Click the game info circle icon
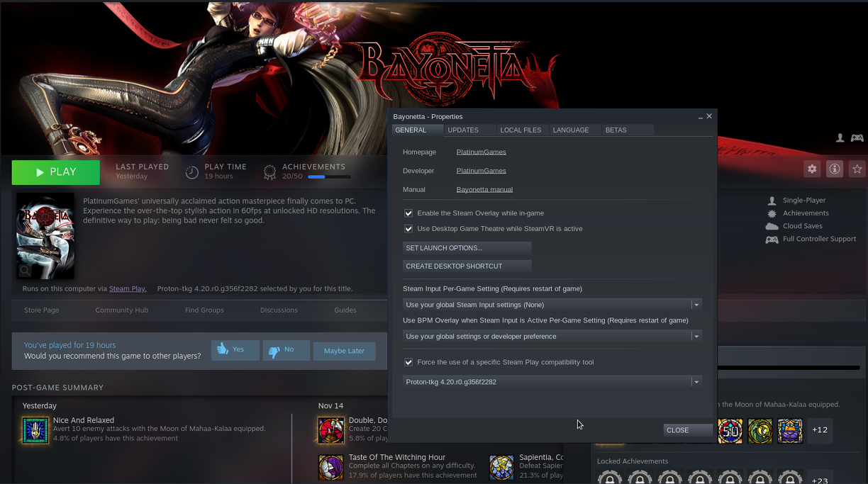Viewport: 868px width, 484px height. click(x=835, y=169)
